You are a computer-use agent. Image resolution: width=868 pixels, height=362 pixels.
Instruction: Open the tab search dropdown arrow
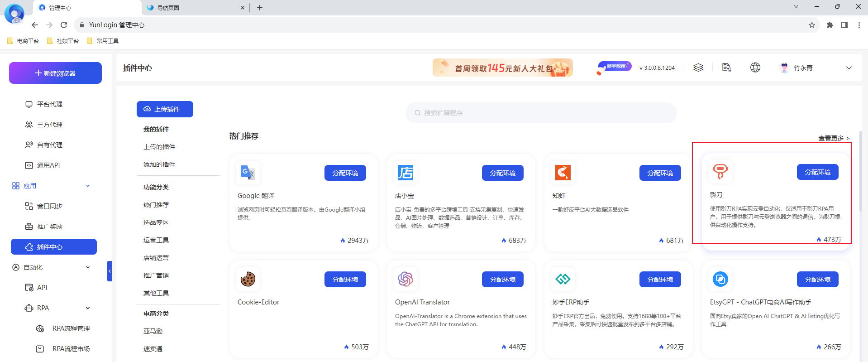tap(796, 6)
